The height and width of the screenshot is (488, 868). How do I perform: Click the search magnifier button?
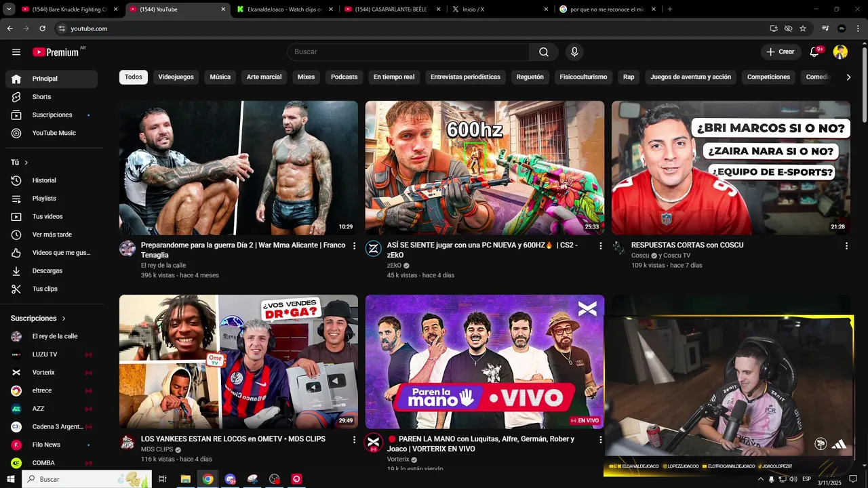(x=544, y=52)
